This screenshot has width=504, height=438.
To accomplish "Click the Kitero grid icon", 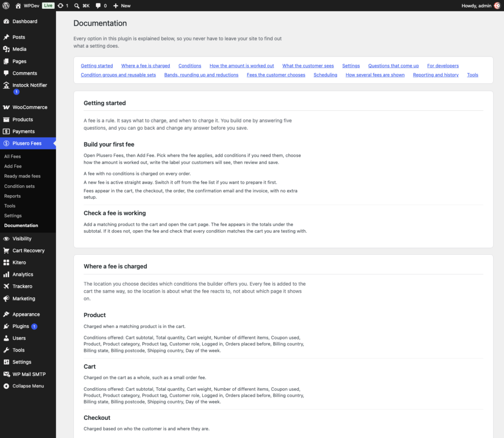I will [x=6, y=262].
